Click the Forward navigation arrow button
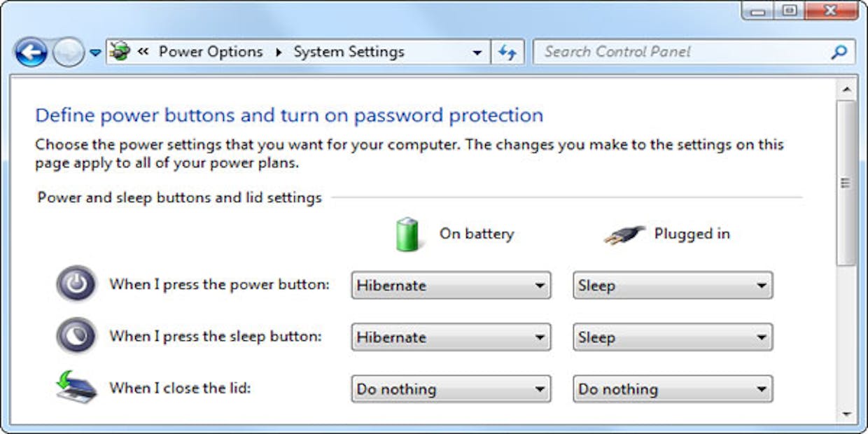The height and width of the screenshot is (434, 868). point(68,52)
